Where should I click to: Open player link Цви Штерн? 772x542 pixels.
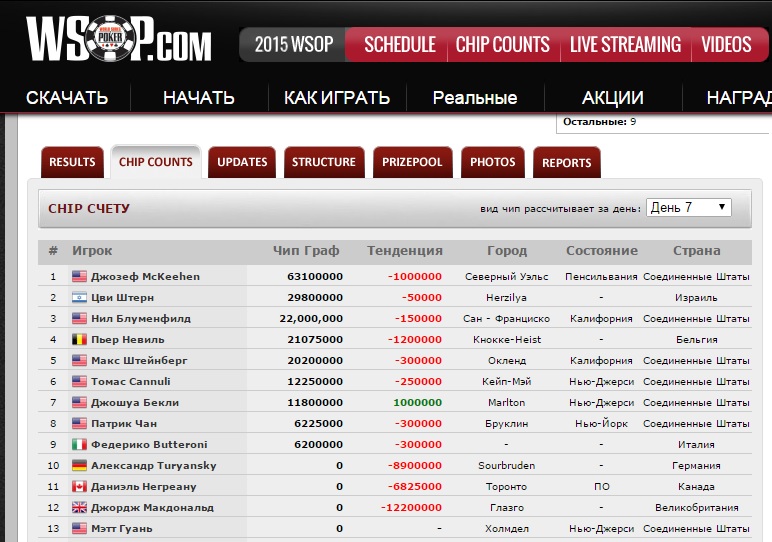[x=123, y=297]
